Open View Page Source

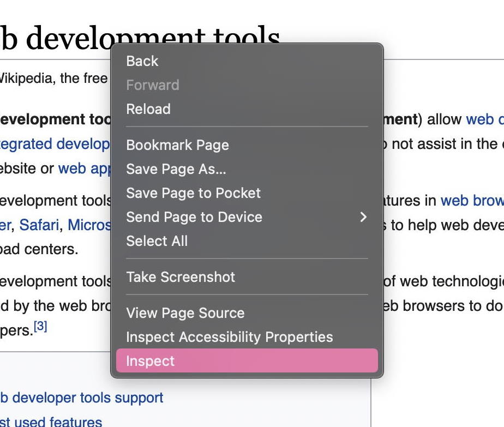(x=247, y=313)
